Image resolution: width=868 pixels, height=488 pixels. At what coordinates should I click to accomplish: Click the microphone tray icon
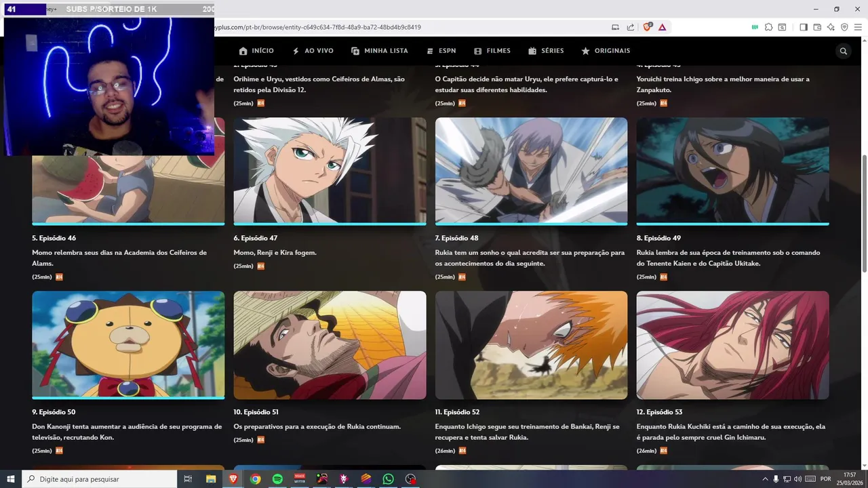click(x=776, y=479)
